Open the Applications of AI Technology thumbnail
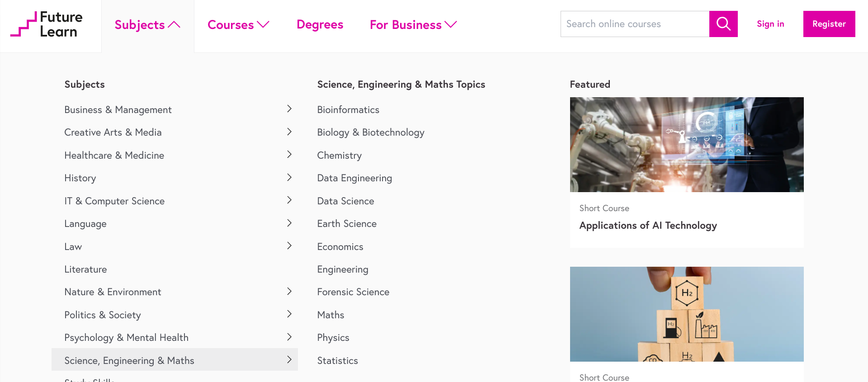This screenshot has height=382, width=868. [x=687, y=145]
